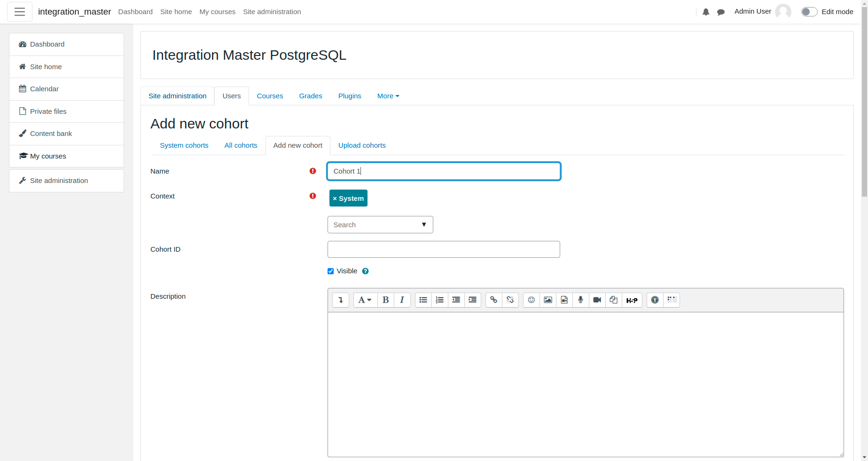
Task: Insert unordered bullet list
Action: [423, 300]
